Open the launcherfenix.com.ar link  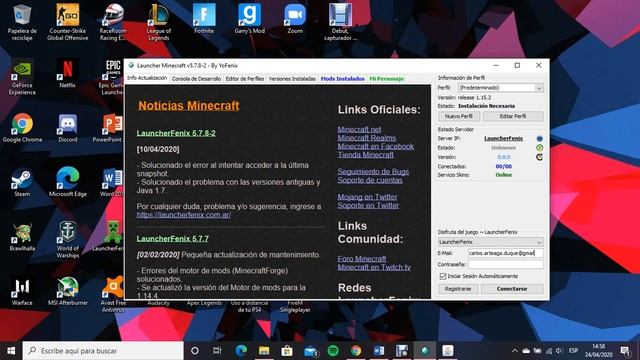click(x=184, y=215)
